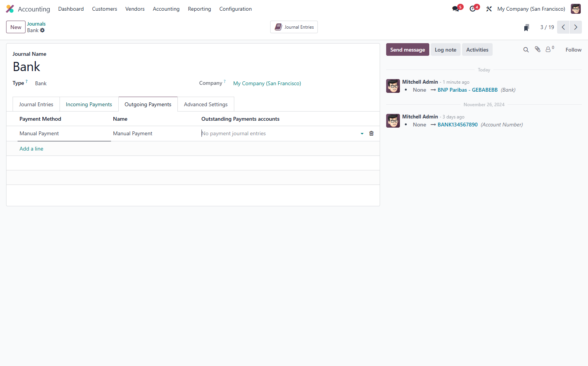This screenshot has width=588, height=366.
Task: Click the 3 / 19 pager counter
Action: [547, 27]
